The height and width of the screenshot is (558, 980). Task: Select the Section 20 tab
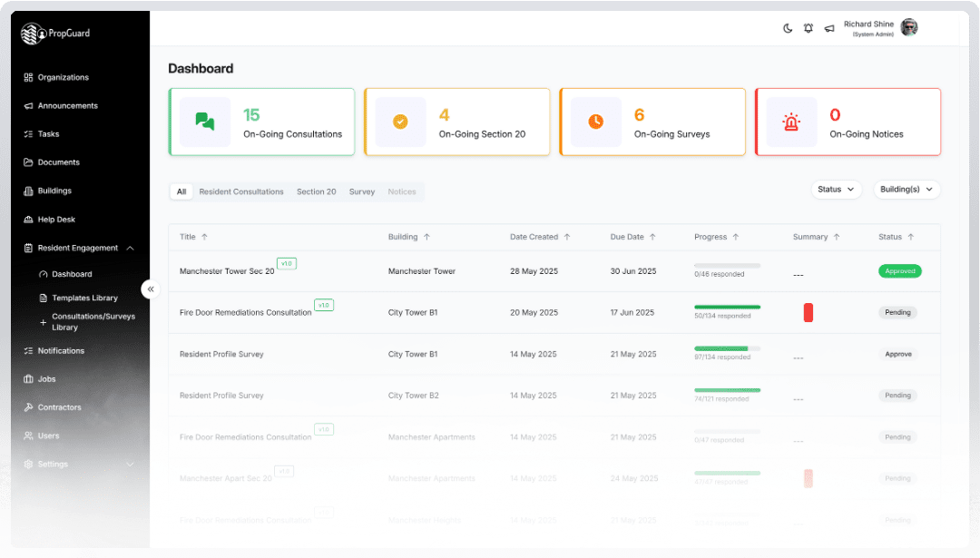[x=316, y=191]
